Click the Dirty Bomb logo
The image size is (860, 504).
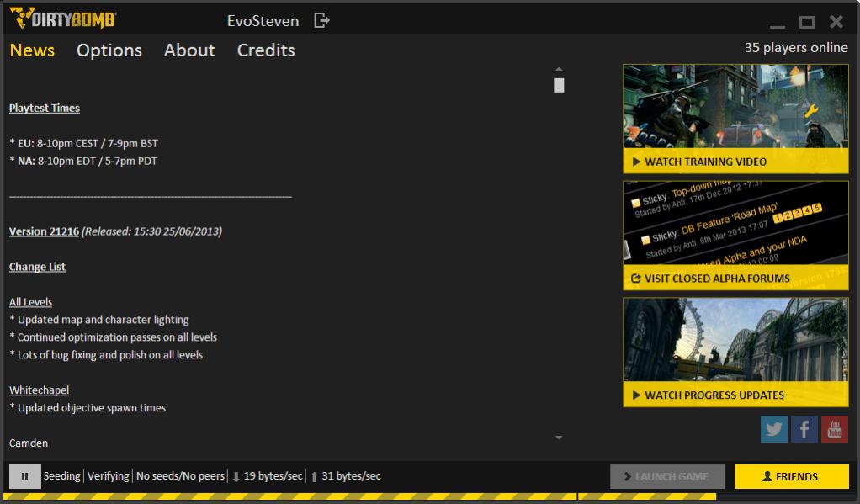pyautogui.click(x=63, y=19)
